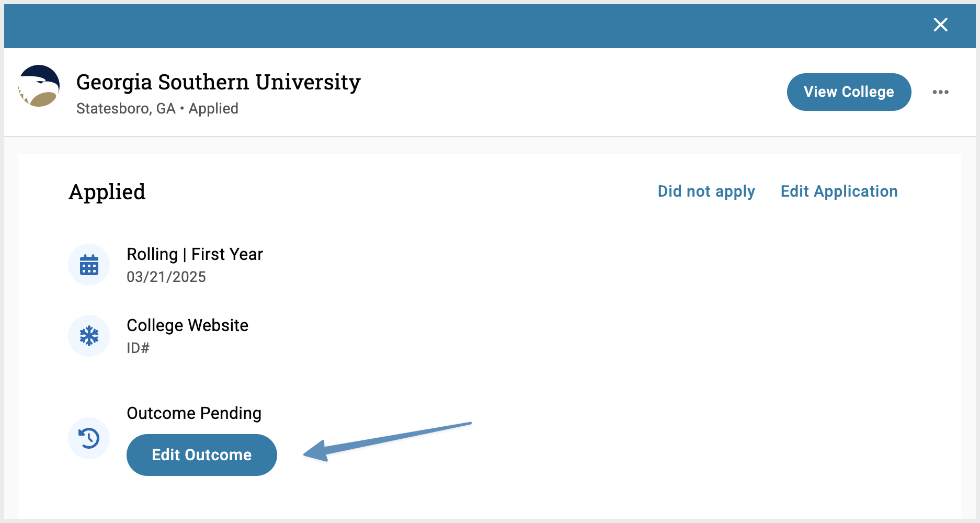Click the blue arrow pointing to Edit Outcome

click(388, 441)
